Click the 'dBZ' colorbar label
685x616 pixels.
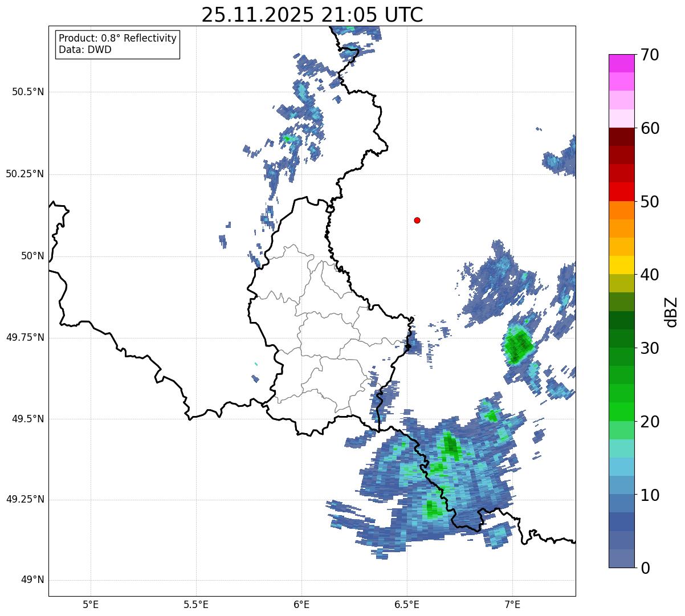(x=671, y=311)
